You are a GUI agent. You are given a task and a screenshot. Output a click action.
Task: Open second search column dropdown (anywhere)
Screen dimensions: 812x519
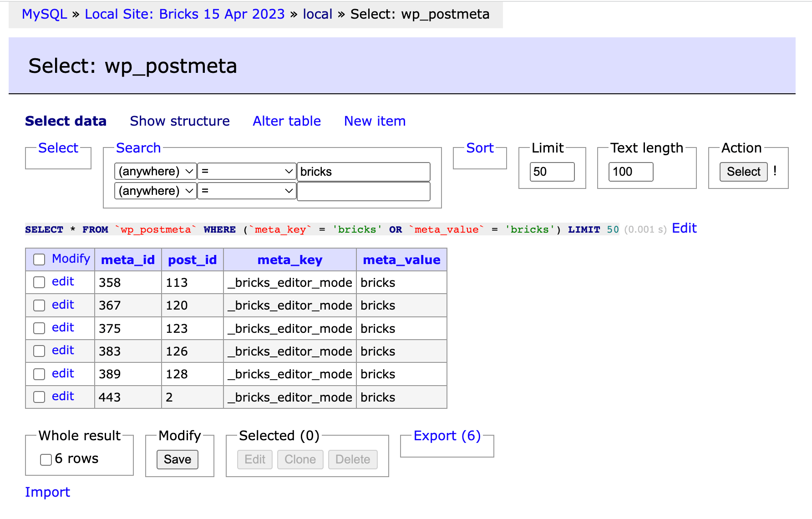156,191
